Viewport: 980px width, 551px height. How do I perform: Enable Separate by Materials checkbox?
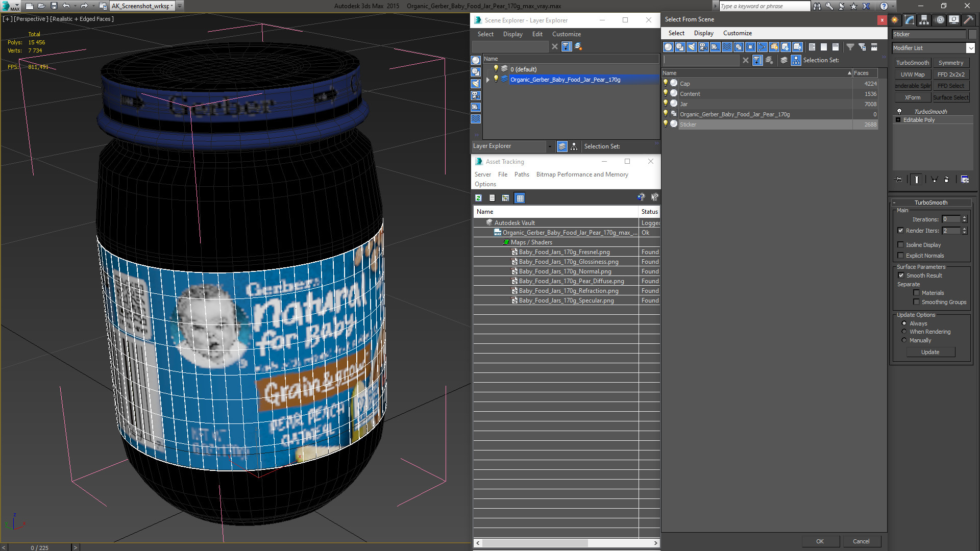point(917,293)
